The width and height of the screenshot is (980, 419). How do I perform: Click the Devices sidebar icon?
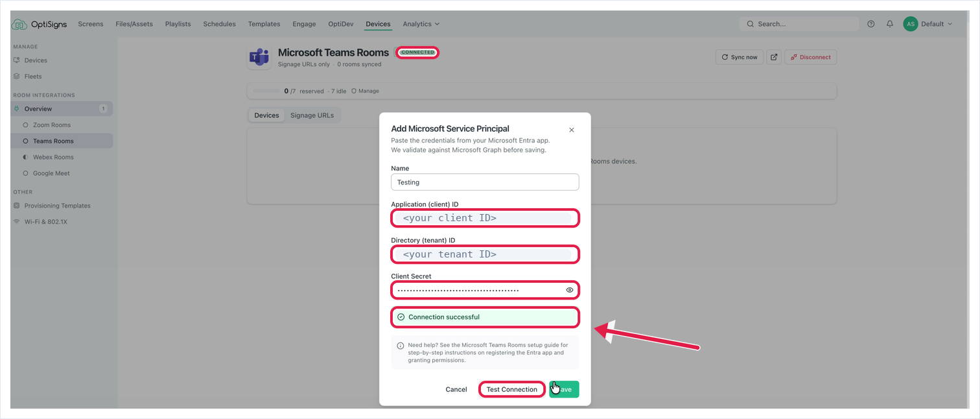pos(17,60)
